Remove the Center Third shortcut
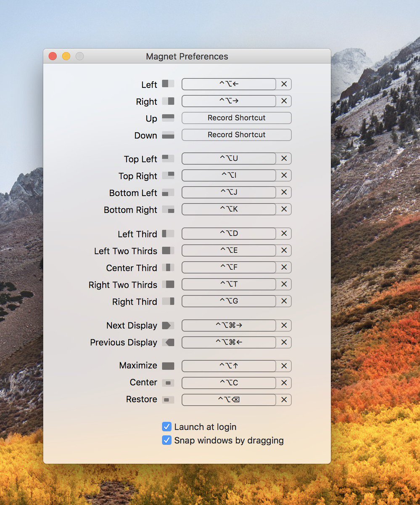 (284, 267)
